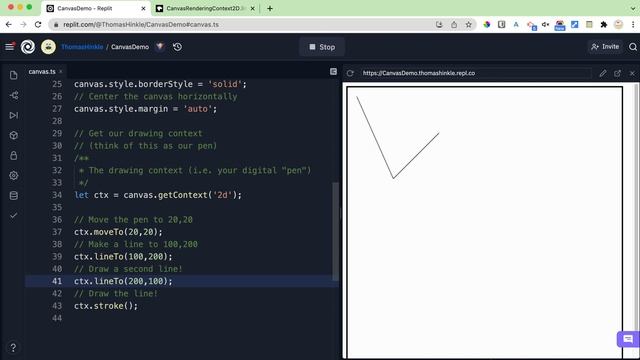Close the CanvasRenderingContext2D browser tab

[x=252, y=8]
